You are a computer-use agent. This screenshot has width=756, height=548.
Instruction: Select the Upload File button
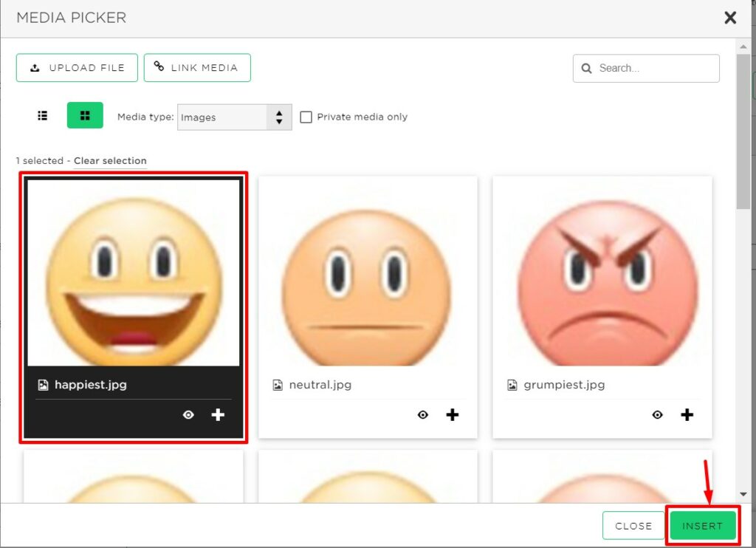click(x=77, y=67)
